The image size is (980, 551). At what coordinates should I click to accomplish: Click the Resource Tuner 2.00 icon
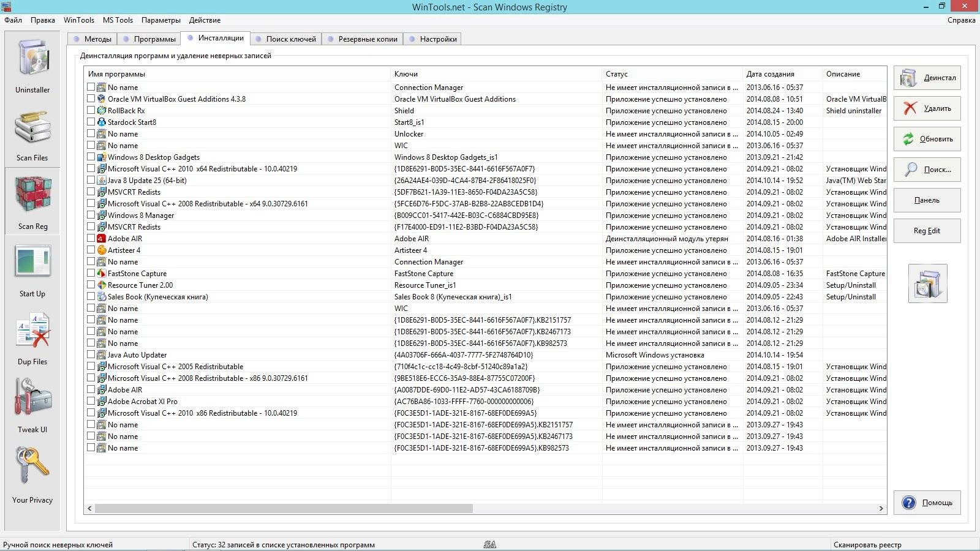tap(102, 285)
